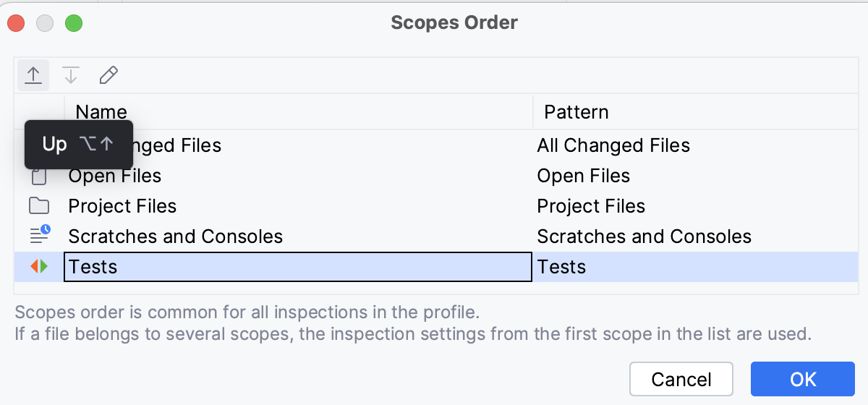This screenshot has width=868, height=405.
Task: Click the Move Down arrow toolbar icon
Action: click(x=71, y=75)
